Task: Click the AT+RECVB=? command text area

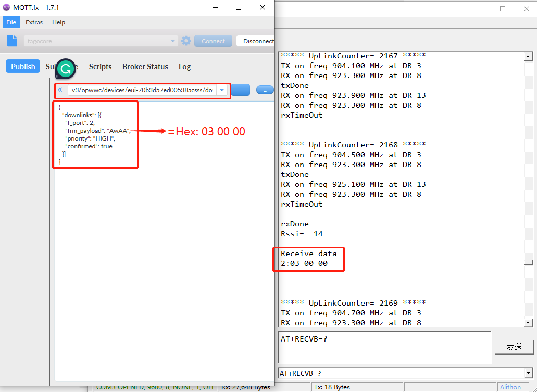Action: pyautogui.click(x=384, y=347)
